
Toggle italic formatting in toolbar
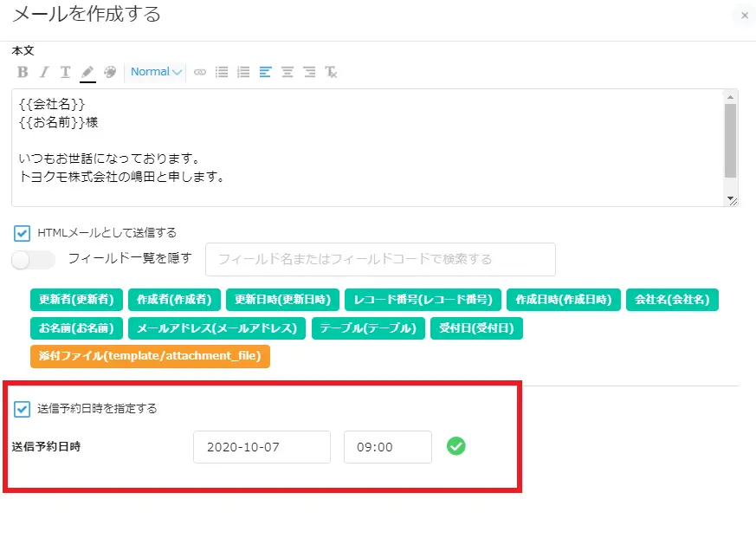[44, 73]
